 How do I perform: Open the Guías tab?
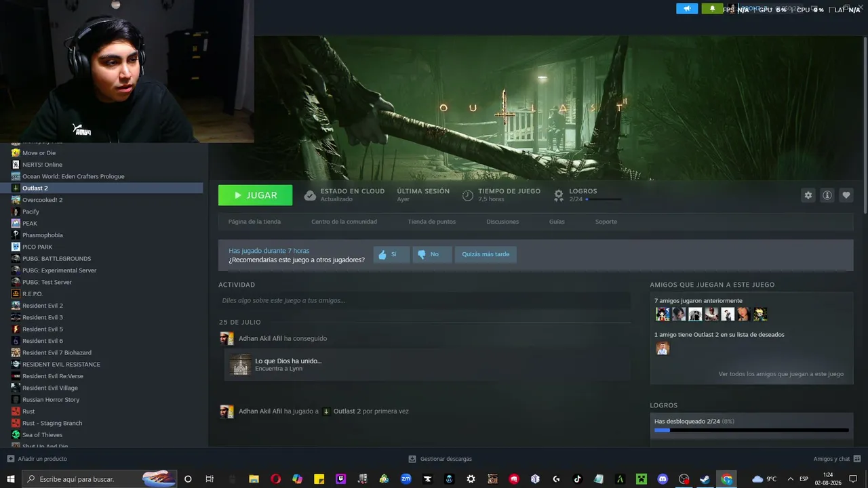557,222
